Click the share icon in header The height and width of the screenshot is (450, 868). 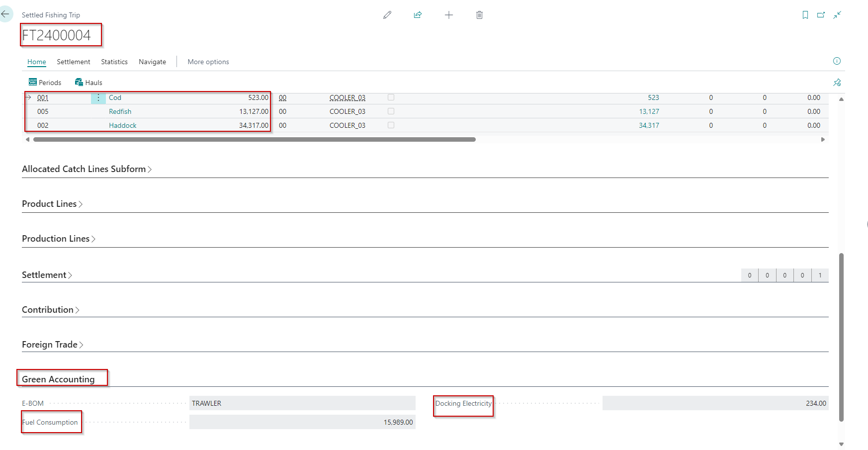click(x=418, y=15)
